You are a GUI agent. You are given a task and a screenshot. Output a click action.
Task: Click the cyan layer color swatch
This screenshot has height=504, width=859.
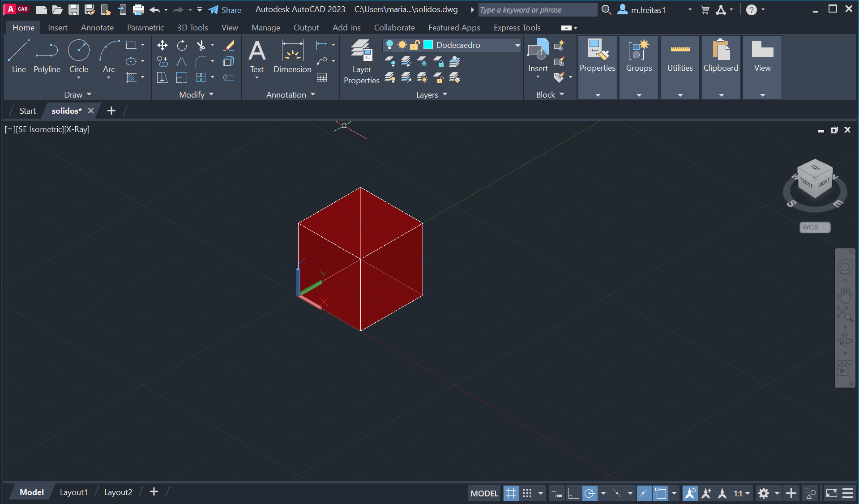coord(428,45)
